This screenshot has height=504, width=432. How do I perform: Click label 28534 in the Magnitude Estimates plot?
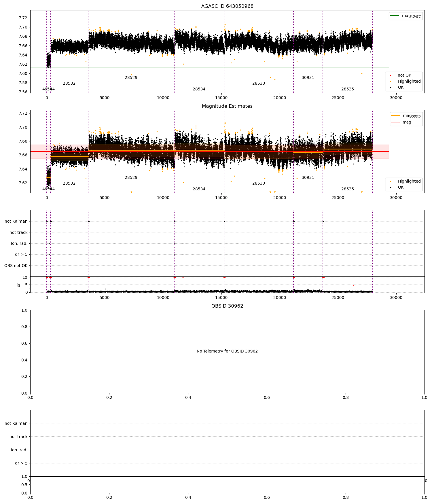pos(199,189)
